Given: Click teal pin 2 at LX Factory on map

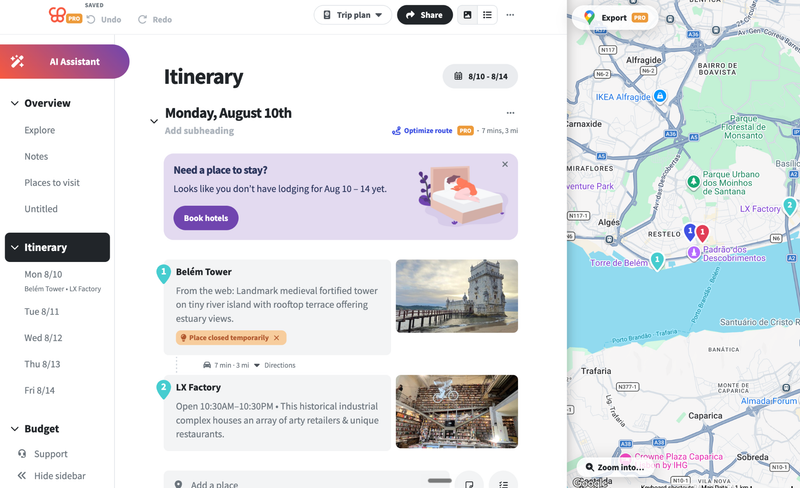Looking at the screenshot, I should (x=790, y=206).
